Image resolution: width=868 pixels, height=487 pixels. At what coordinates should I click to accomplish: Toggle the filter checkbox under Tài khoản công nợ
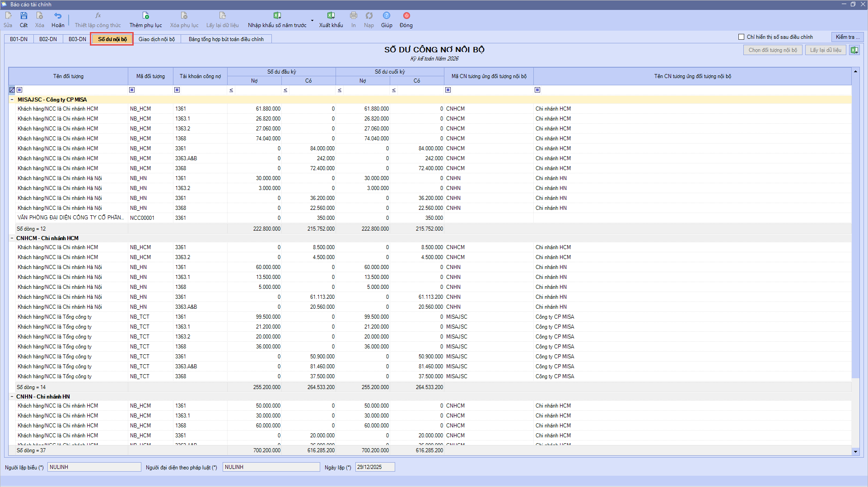[177, 90]
